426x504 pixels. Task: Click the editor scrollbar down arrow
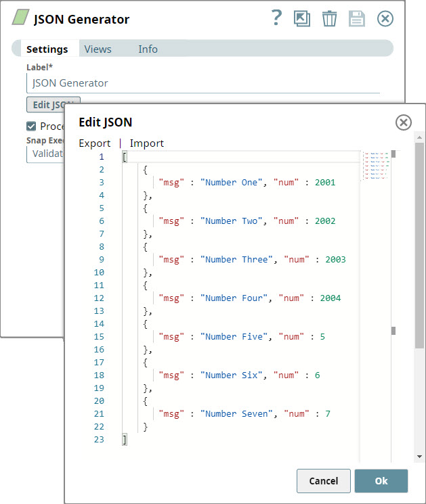(420, 457)
